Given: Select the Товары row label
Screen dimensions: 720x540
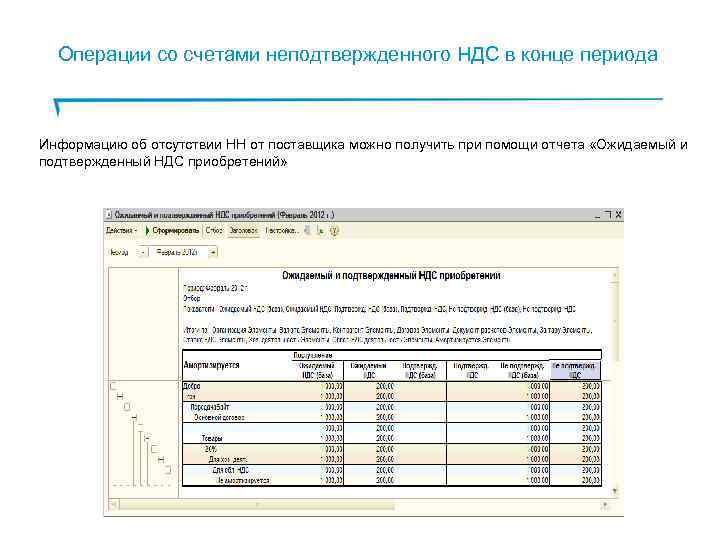Looking at the screenshot, I should 212,438.
